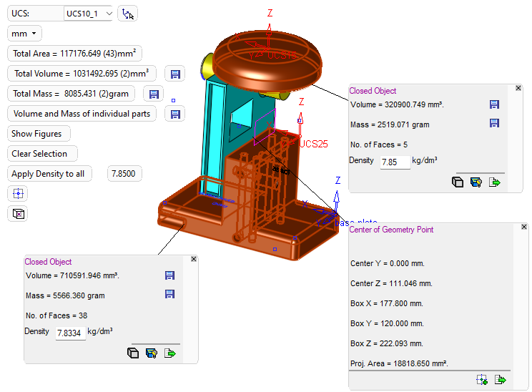Click the 7.8500 global density field
Screen dimensions: 532x392
click(x=124, y=174)
